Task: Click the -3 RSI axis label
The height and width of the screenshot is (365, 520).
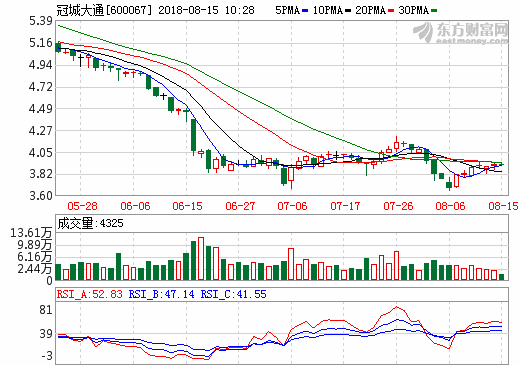Action: pos(47,356)
